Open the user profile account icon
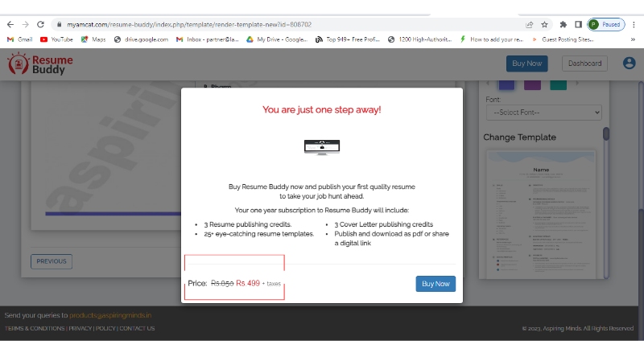 click(629, 64)
